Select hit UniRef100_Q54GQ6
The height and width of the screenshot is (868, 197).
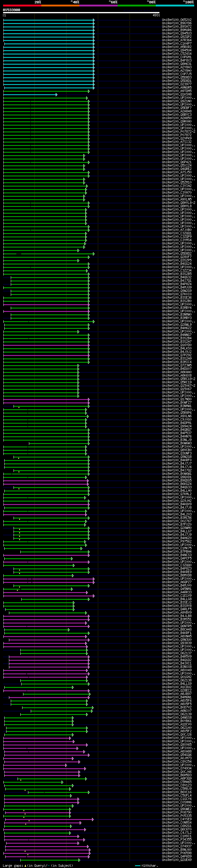(177, 755)
